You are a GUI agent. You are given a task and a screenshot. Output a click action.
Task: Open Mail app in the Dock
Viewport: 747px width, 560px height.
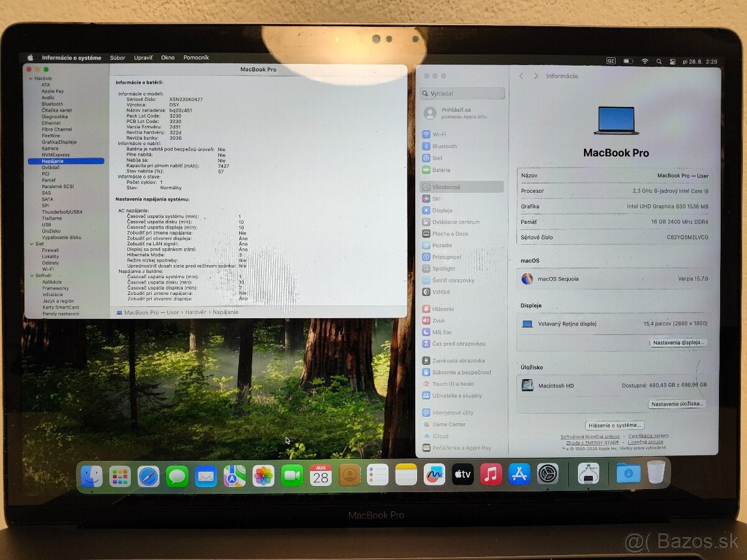[205, 476]
